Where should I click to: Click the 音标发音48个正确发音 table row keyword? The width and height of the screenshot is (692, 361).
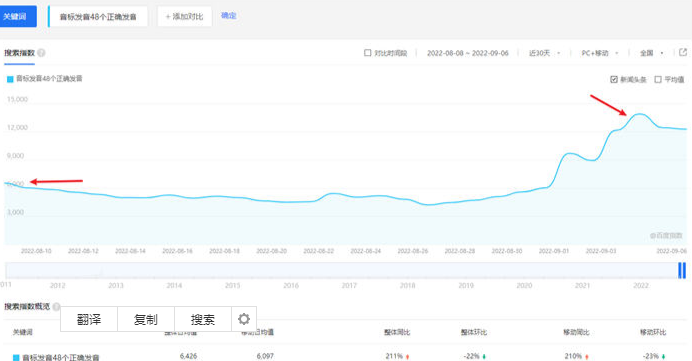tap(61, 357)
